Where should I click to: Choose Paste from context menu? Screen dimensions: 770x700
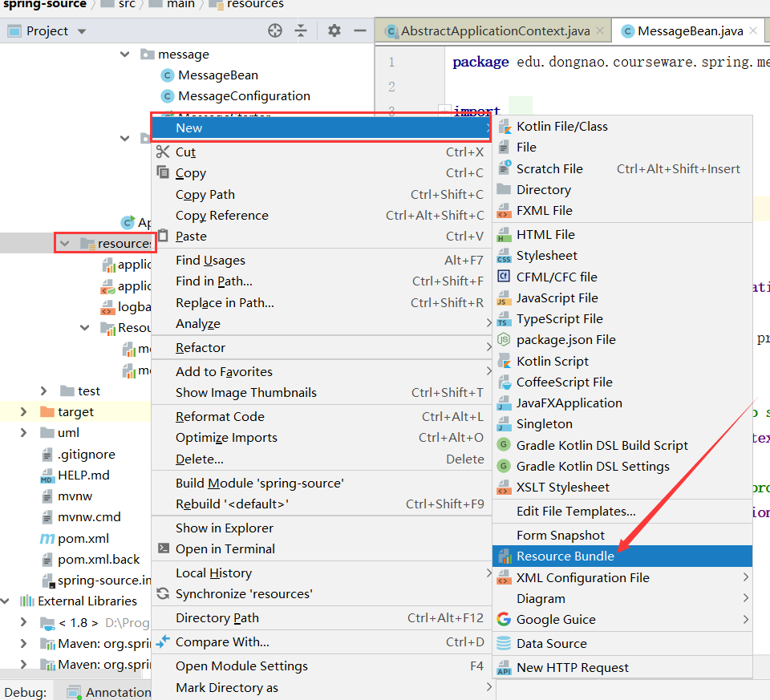click(x=322, y=236)
